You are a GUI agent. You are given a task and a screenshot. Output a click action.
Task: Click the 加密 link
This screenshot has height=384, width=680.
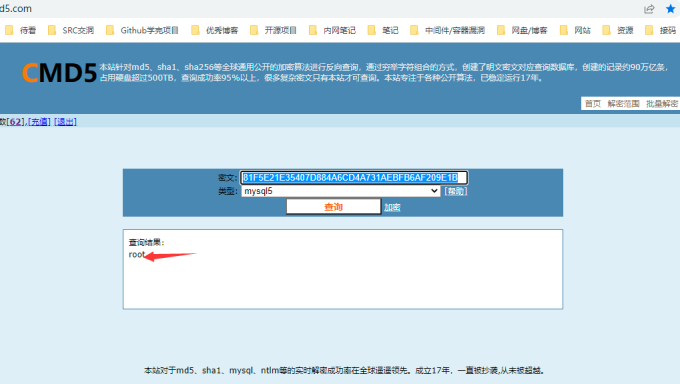[x=392, y=207]
